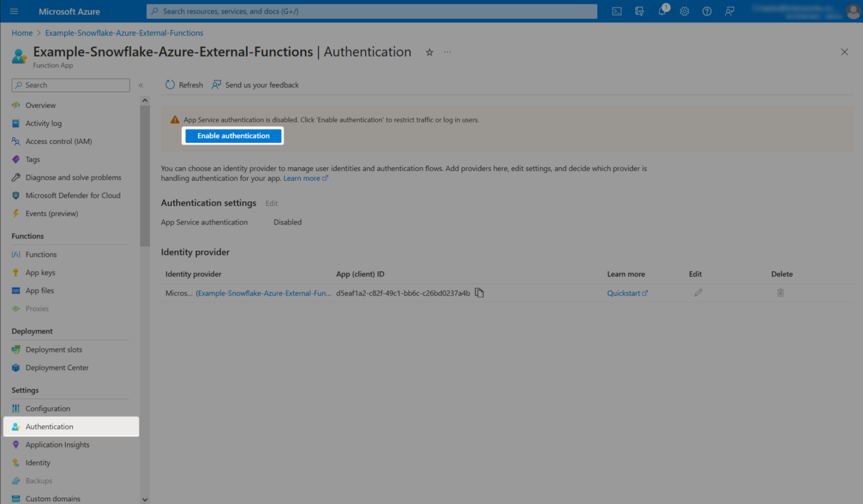Refresh the Authentication page
Image resolution: width=863 pixels, height=504 pixels.
tap(183, 84)
